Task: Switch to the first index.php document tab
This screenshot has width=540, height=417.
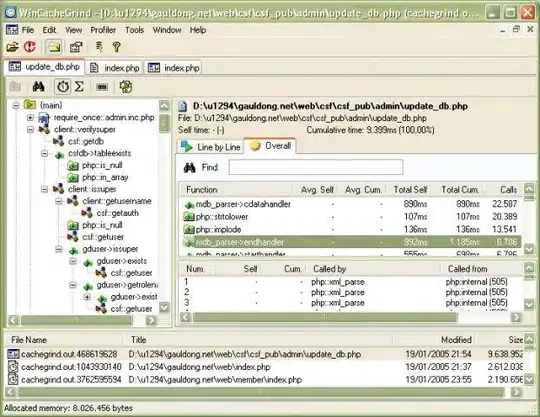Action: click(115, 68)
